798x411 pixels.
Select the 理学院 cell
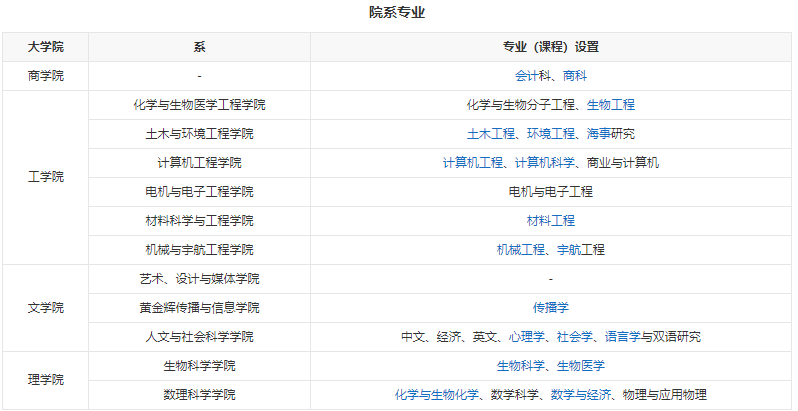click(x=45, y=380)
